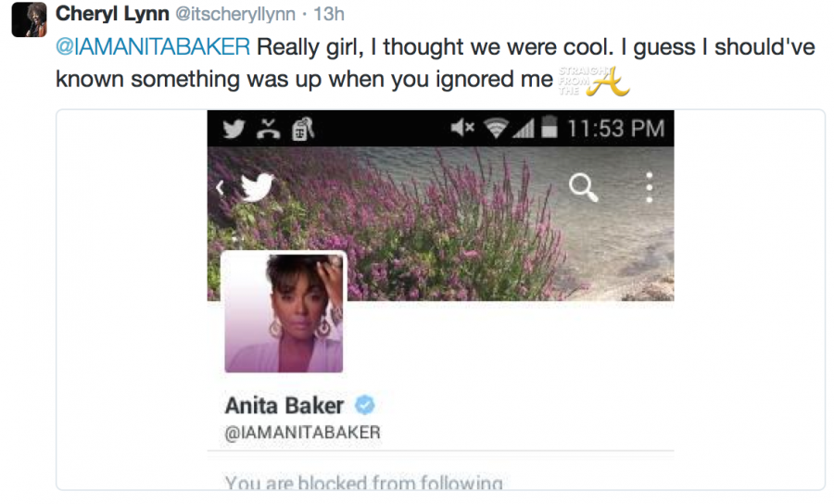Click Cheryl Lynn's small avatar photo
Viewport: 834px width, 504px height.
coord(29,19)
